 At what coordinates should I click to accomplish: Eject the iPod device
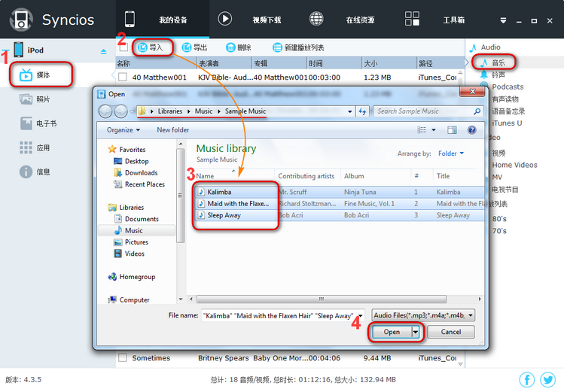coord(104,52)
